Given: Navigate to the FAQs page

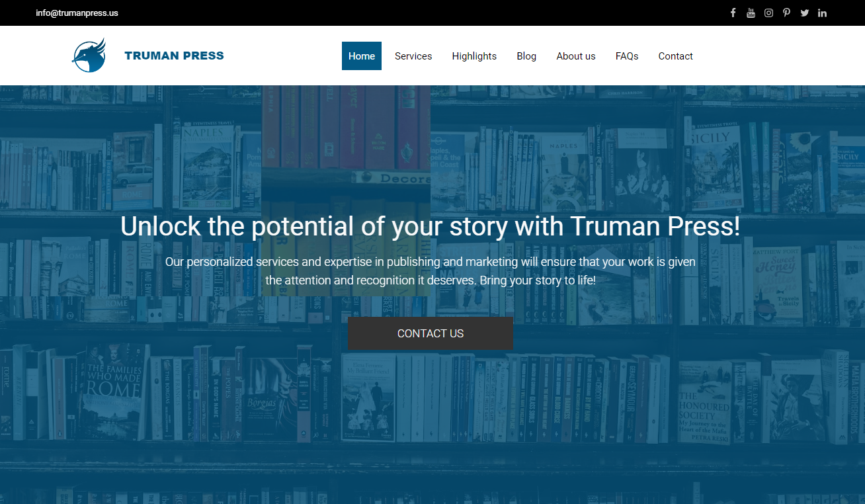Looking at the screenshot, I should 626,56.
